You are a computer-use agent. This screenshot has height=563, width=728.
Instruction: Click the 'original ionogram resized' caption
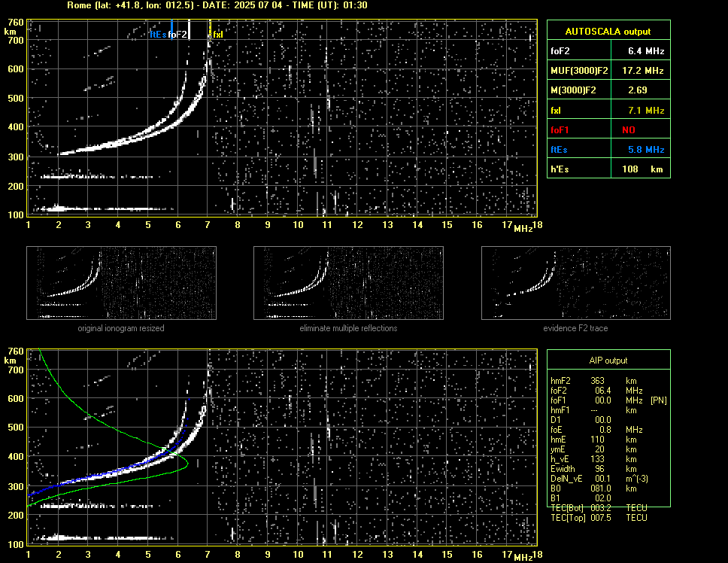click(x=121, y=328)
